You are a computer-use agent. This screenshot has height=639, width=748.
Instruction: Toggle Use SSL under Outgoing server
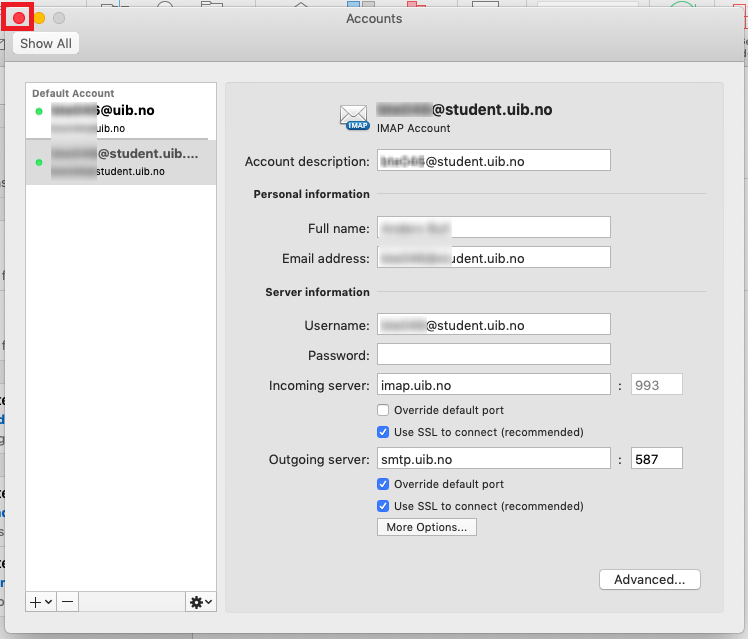383,506
